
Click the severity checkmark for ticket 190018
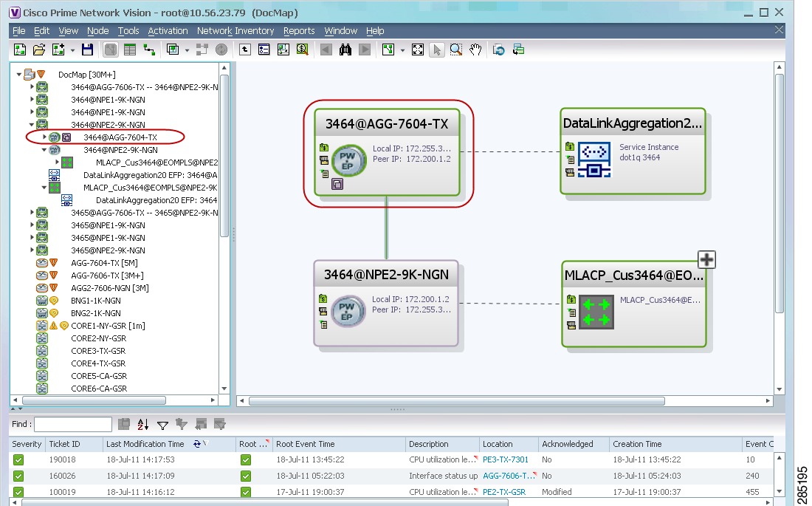click(x=18, y=460)
